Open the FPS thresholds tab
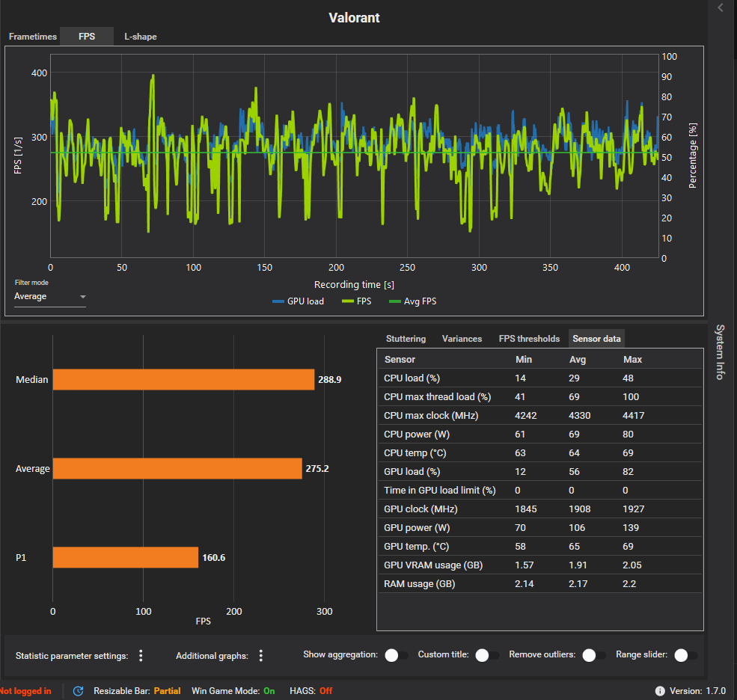The width and height of the screenshot is (737, 700). click(529, 339)
